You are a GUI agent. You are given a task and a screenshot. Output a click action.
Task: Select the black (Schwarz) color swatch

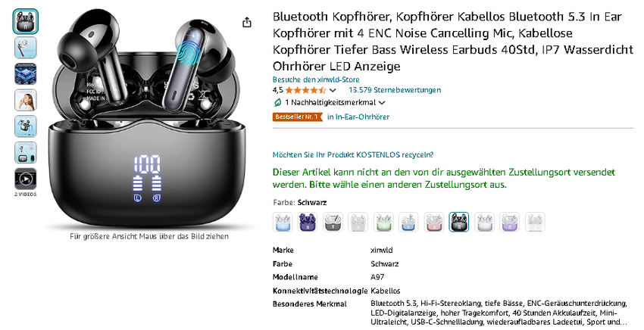459,222
